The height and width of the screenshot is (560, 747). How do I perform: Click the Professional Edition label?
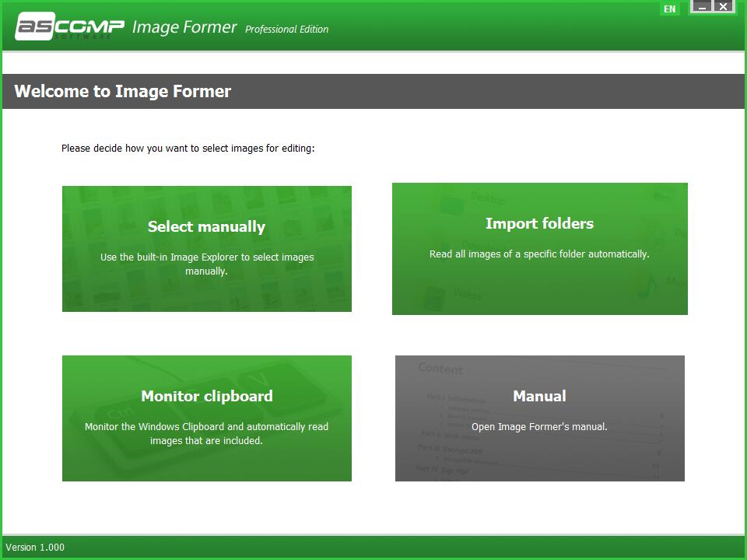pyautogui.click(x=287, y=29)
